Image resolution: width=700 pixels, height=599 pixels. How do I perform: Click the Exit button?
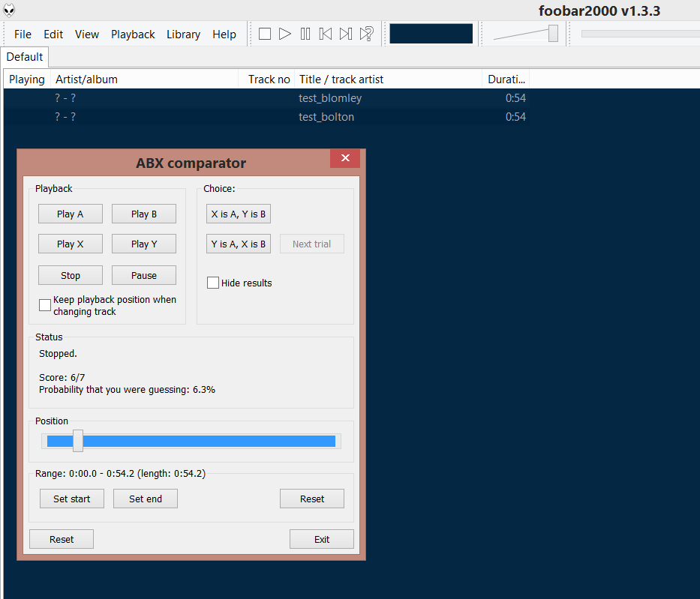click(321, 539)
